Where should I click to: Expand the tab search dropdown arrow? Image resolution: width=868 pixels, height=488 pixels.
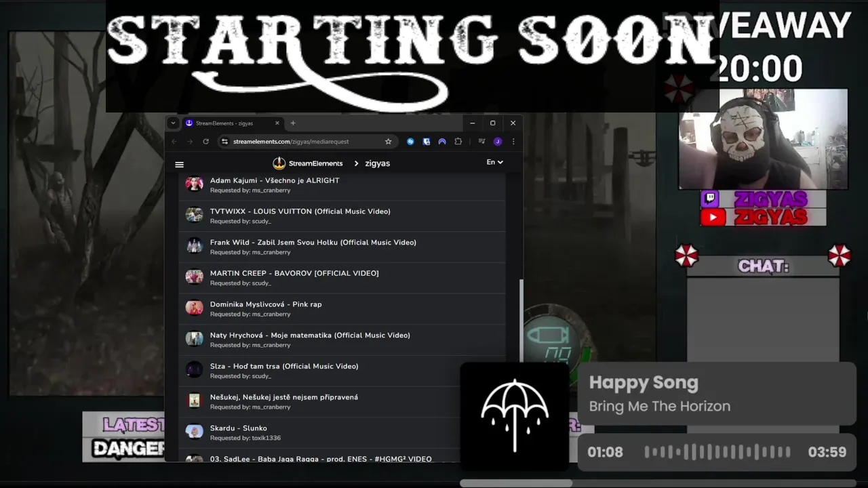click(173, 123)
